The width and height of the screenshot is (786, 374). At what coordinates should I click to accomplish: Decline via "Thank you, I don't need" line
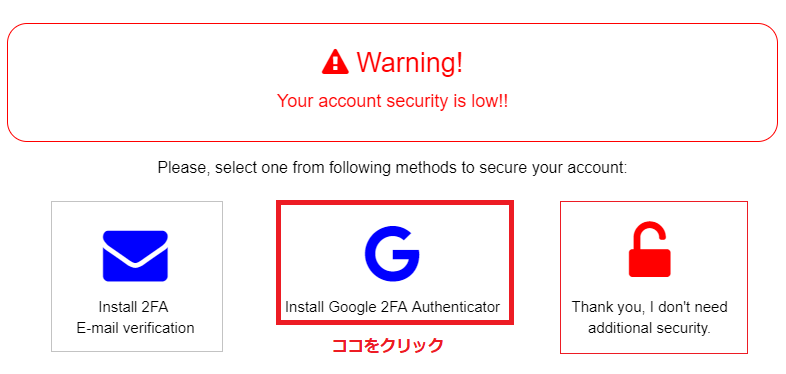click(650, 306)
